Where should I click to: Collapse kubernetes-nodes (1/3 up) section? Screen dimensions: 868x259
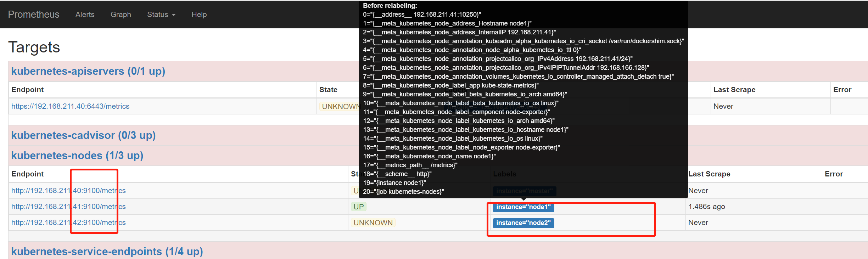click(x=77, y=156)
